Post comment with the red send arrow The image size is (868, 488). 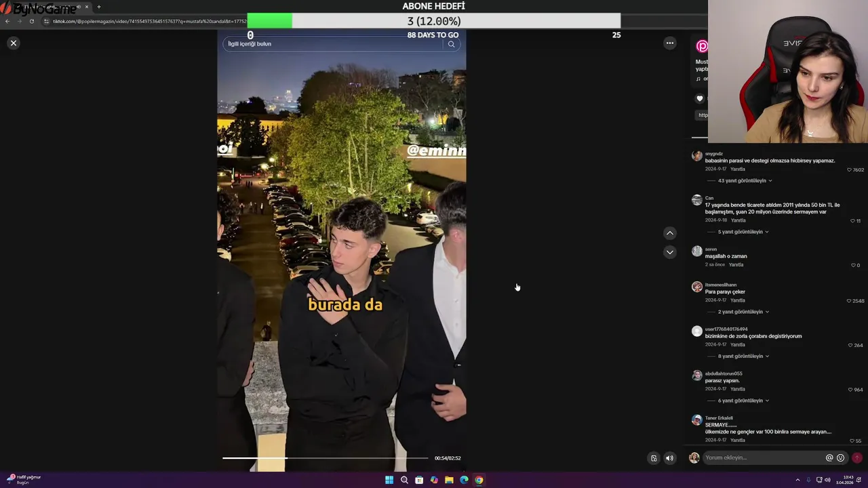pyautogui.click(x=857, y=458)
